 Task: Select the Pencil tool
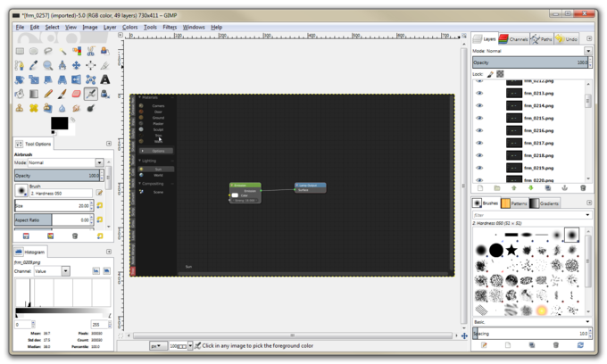click(48, 94)
